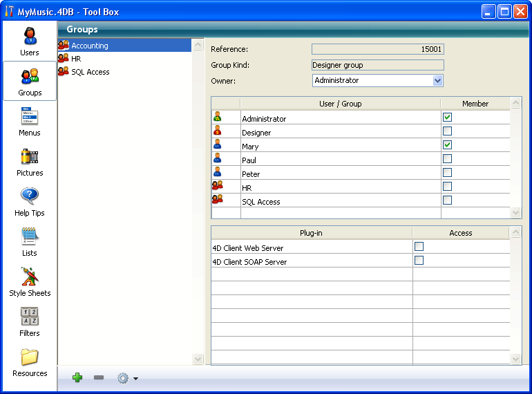The height and width of the screenshot is (394, 532).
Task: Open Style Sheets section
Action: (x=30, y=282)
